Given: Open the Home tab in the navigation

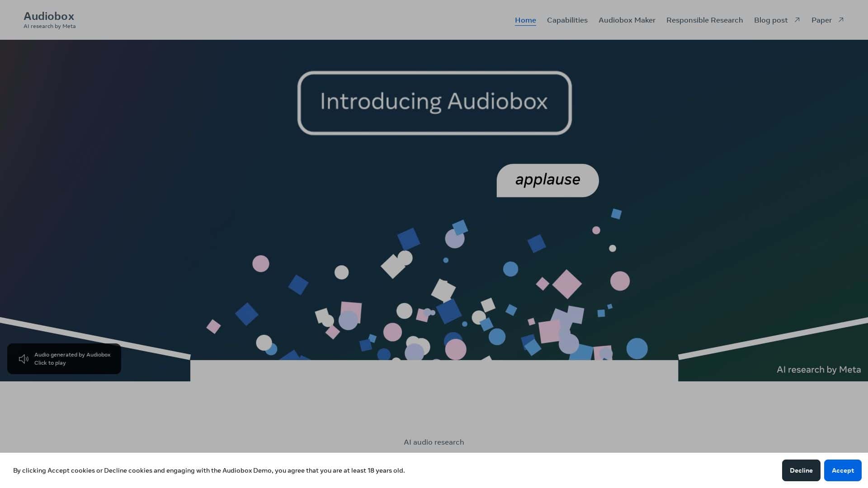Looking at the screenshot, I should click(525, 20).
